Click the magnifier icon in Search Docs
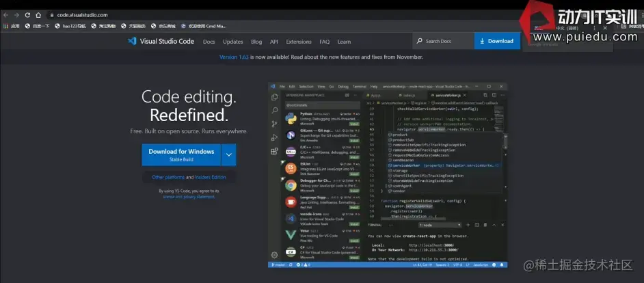Image resolution: width=644 pixels, height=283 pixels. click(x=419, y=41)
